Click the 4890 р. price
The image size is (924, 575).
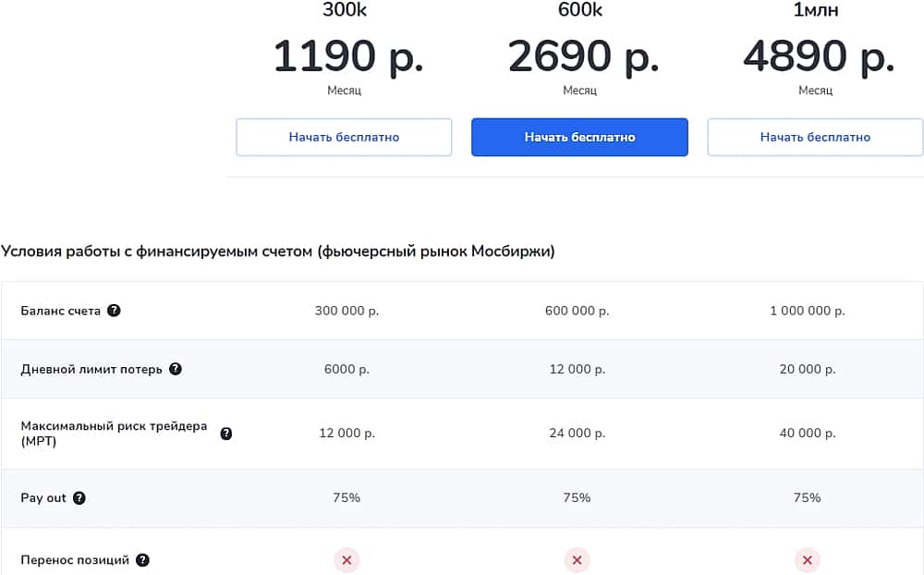pyautogui.click(x=819, y=56)
